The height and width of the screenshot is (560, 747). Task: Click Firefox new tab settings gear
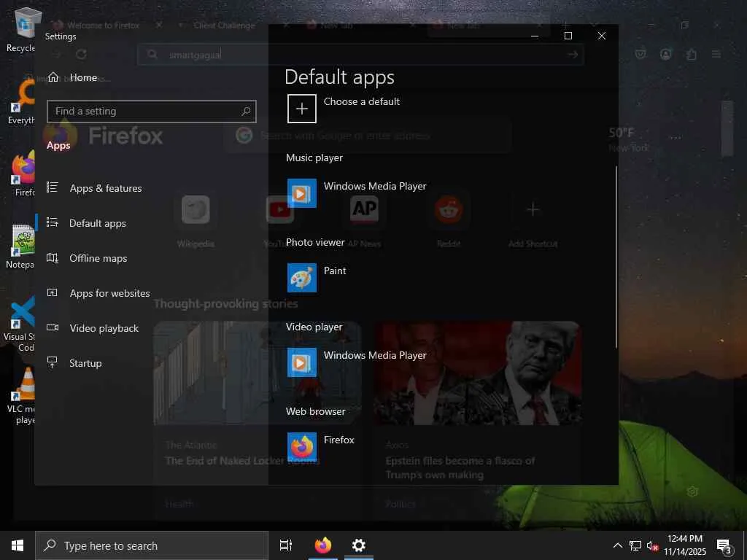coord(693,491)
